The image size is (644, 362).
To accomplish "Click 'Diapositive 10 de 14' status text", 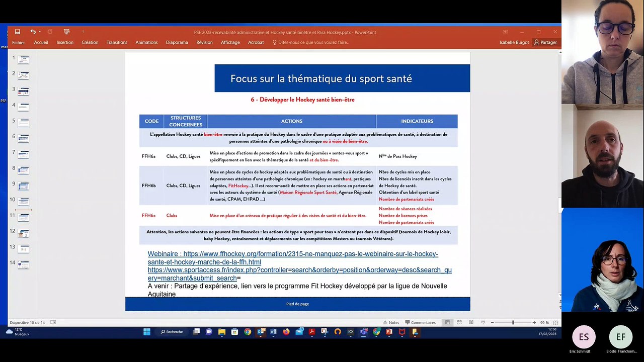I will pyautogui.click(x=27, y=322).
